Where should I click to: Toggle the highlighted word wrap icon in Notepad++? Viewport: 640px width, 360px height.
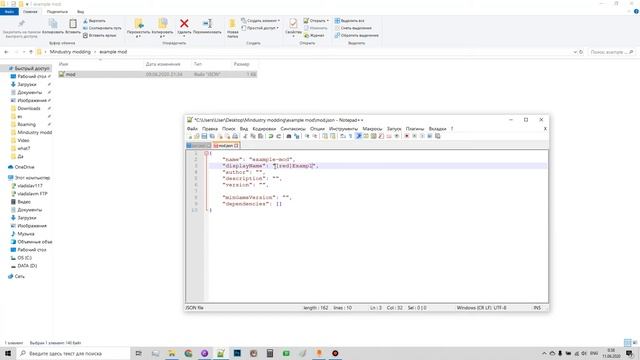pyautogui.click(x=358, y=136)
